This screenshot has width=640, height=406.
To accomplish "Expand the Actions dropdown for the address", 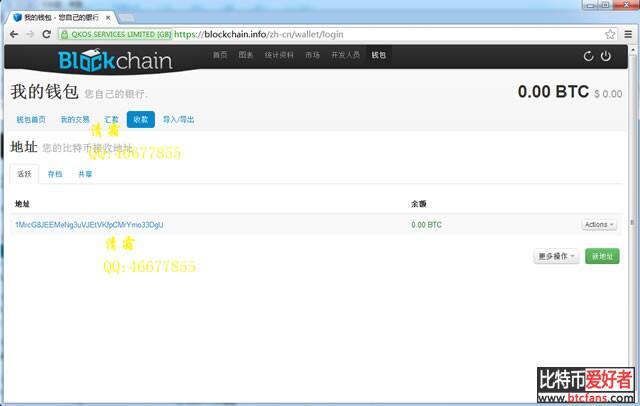I will [599, 225].
